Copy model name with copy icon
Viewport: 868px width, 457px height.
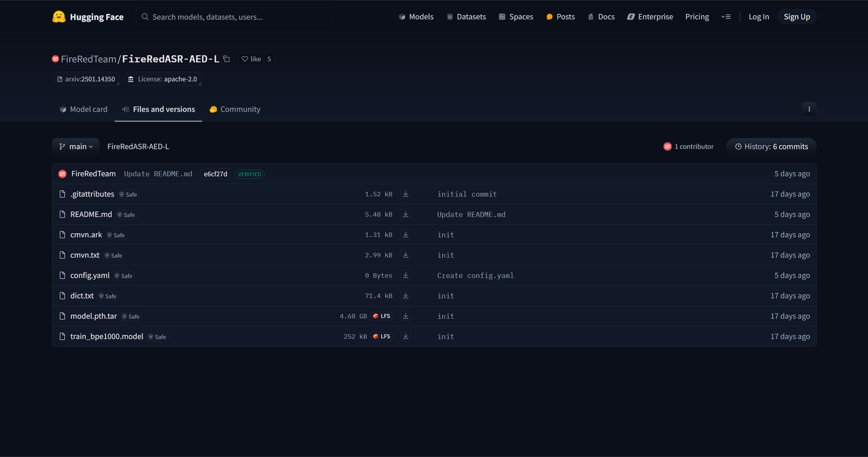point(226,59)
